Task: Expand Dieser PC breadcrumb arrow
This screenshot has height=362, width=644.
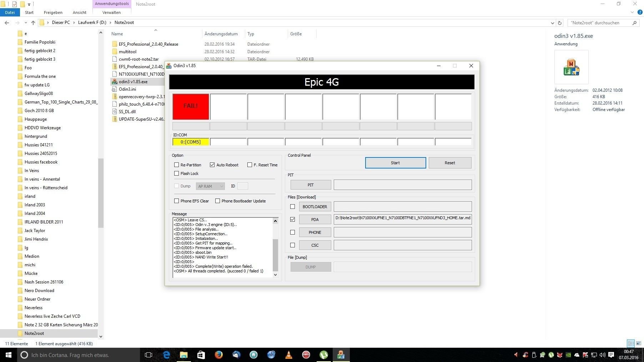Action: tap(74, 22)
